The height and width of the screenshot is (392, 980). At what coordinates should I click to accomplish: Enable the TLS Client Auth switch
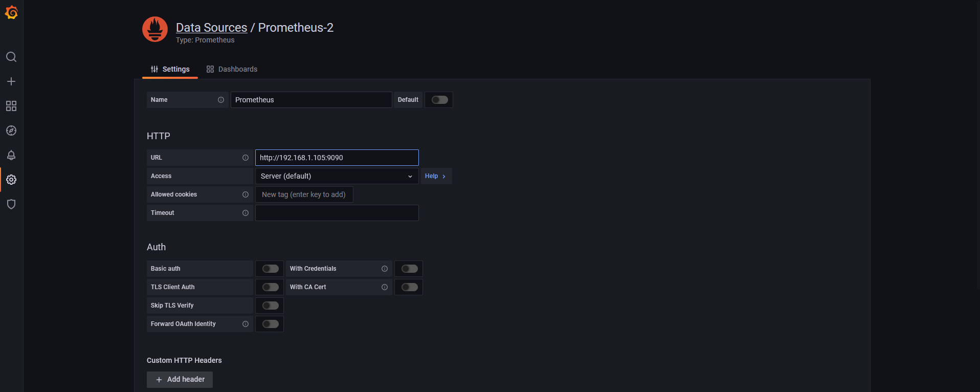(271, 287)
